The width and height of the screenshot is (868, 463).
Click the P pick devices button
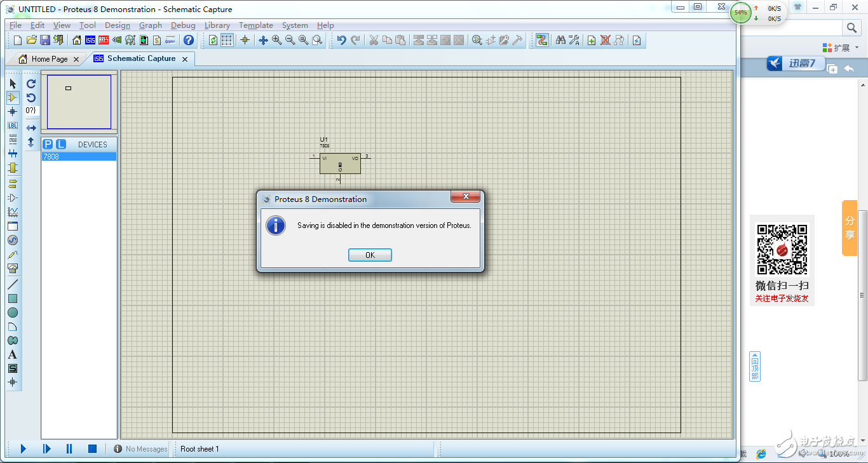coord(48,144)
